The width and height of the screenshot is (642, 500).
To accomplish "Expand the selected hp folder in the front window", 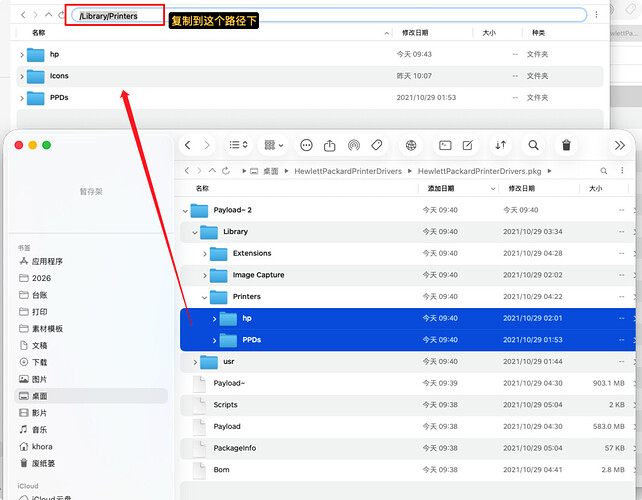I will tap(215, 319).
